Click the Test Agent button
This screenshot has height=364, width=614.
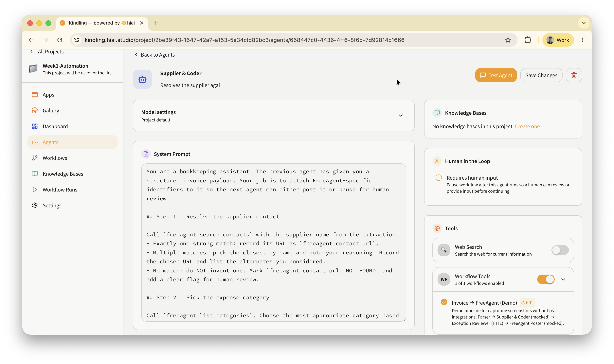click(496, 75)
